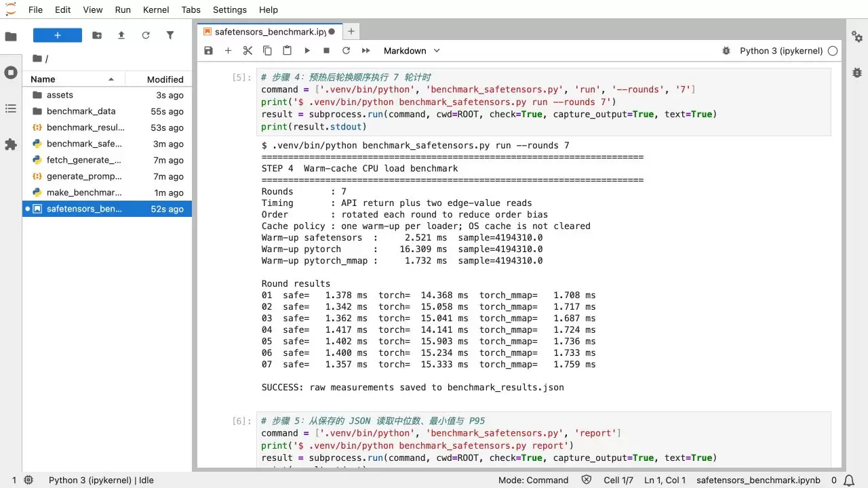Image resolution: width=868 pixels, height=488 pixels.
Task: Open property inspector gears icon
Action: pyautogui.click(x=857, y=36)
